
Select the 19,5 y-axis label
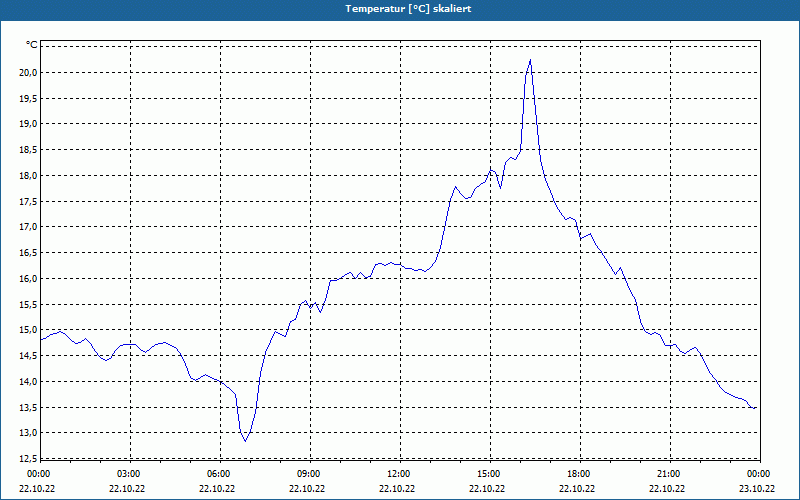(29, 98)
